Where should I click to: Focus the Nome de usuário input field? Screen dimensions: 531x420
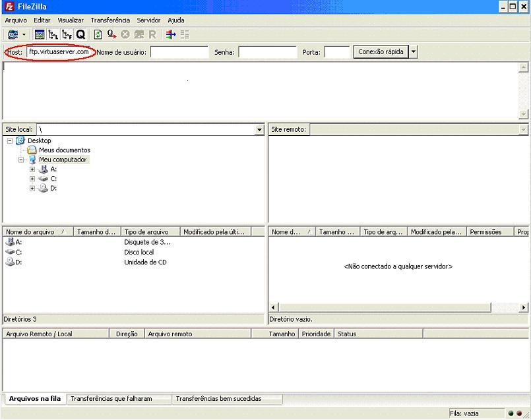point(179,52)
